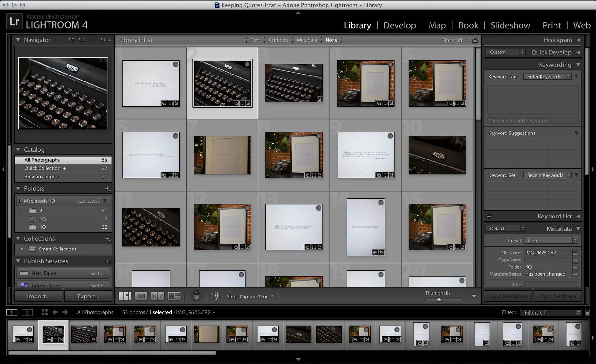Toggle Quick Collection marker on grid photo 14
This screenshot has height=364, width=596.
click(x=381, y=203)
